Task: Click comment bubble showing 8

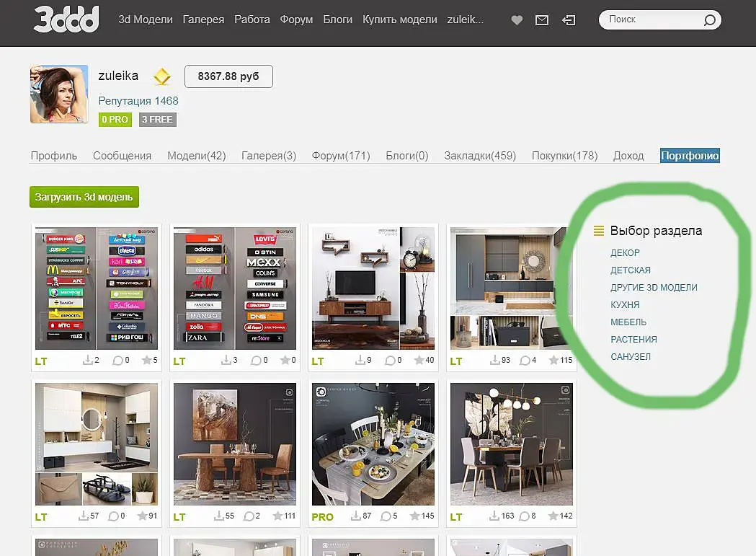Action: 524,516
